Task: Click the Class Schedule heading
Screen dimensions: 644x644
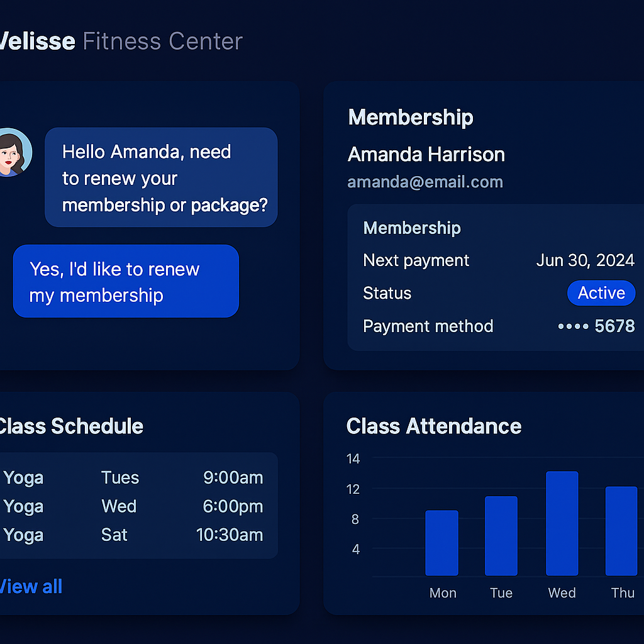Action: (x=69, y=426)
